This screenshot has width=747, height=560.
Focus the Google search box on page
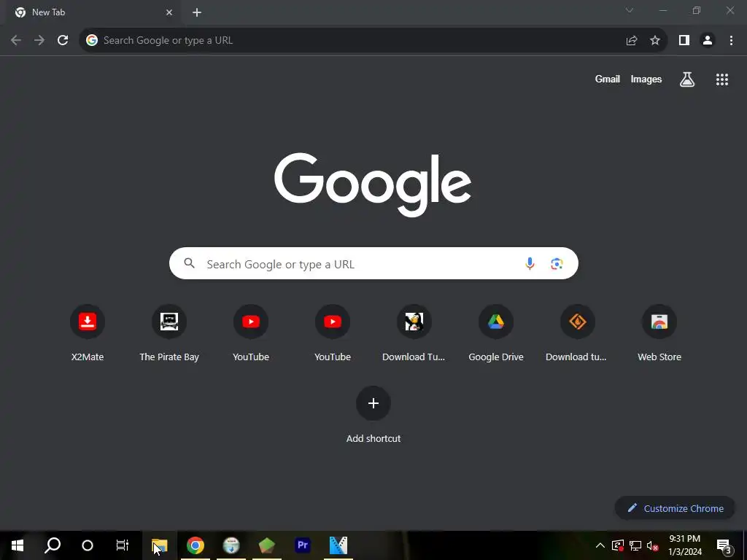(x=373, y=263)
